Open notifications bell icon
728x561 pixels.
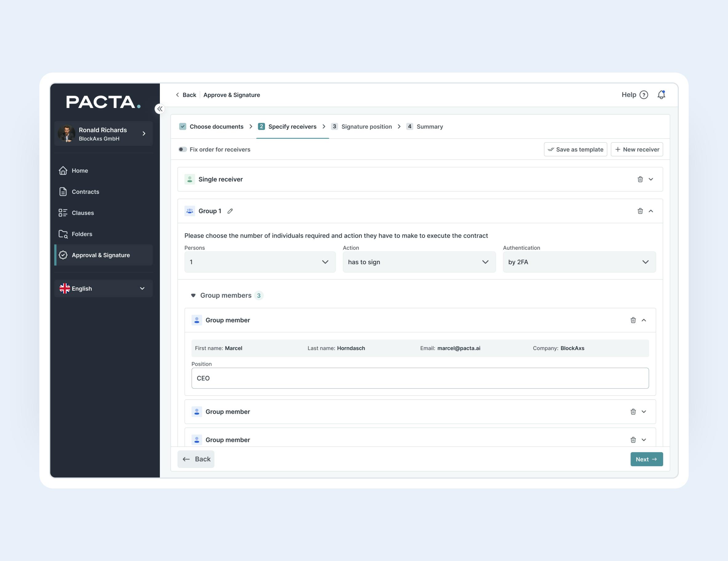661,95
